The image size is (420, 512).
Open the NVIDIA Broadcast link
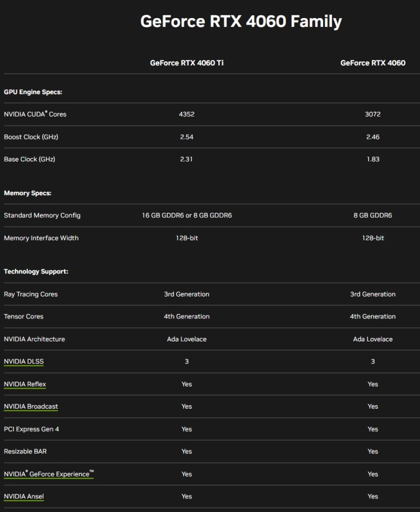point(31,406)
